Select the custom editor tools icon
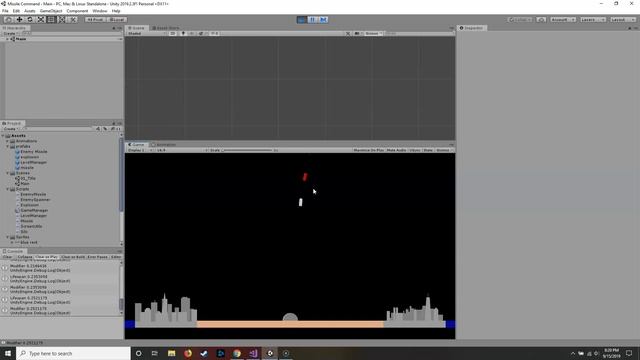 coord(73,20)
